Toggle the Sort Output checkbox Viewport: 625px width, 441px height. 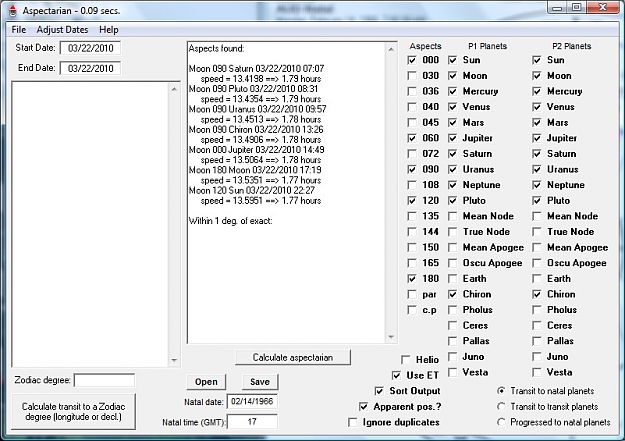coord(379,391)
